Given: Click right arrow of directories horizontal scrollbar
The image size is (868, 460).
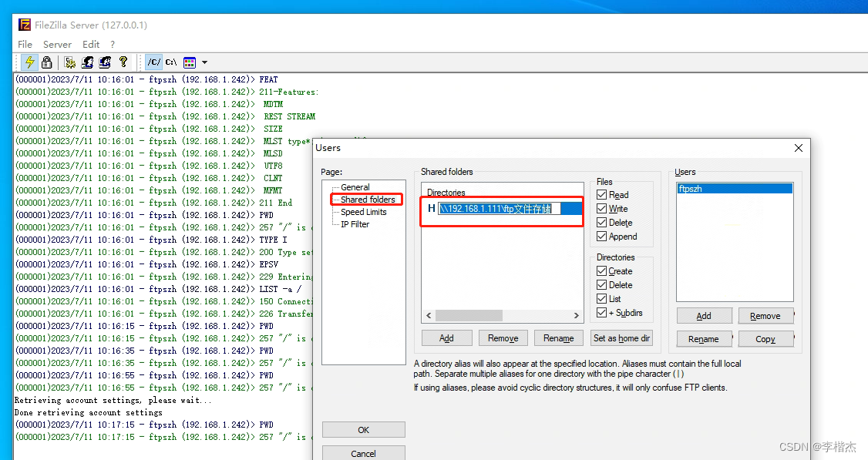Looking at the screenshot, I should click(577, 315).
